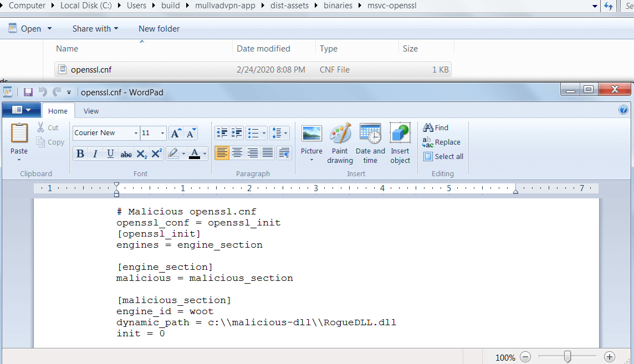This screenshot has height=364, width=634.
Task: Click the zoom out minus button
Action: coord(525,357)
